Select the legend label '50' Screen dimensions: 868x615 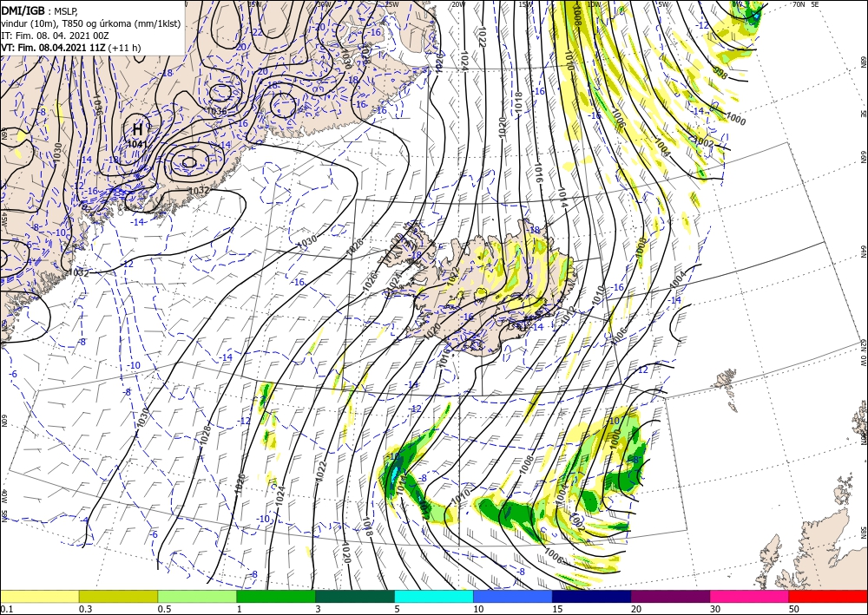click(x=794, y=609)
